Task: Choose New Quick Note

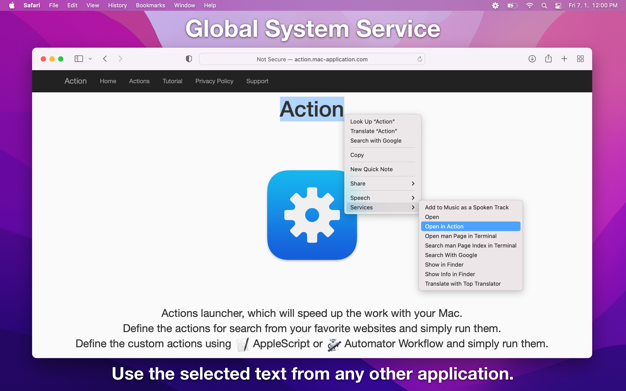Action: [x=382, y=169]
